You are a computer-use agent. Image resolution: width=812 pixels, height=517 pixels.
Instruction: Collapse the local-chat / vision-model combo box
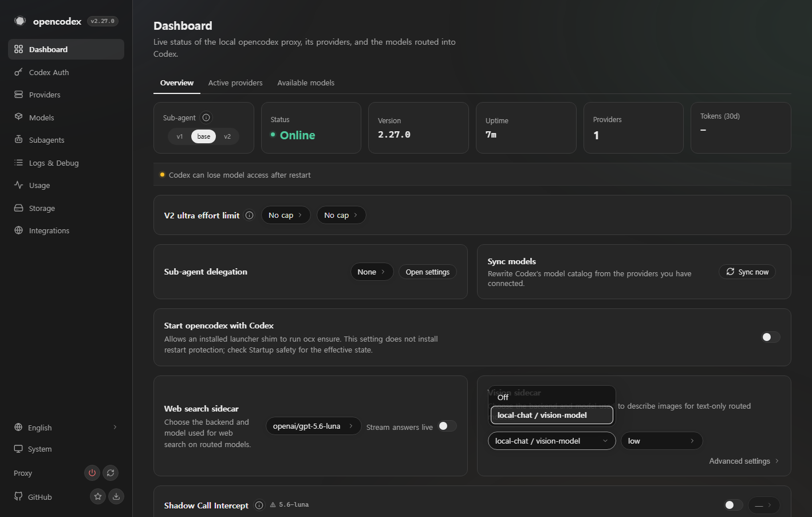tap(552, 441)
